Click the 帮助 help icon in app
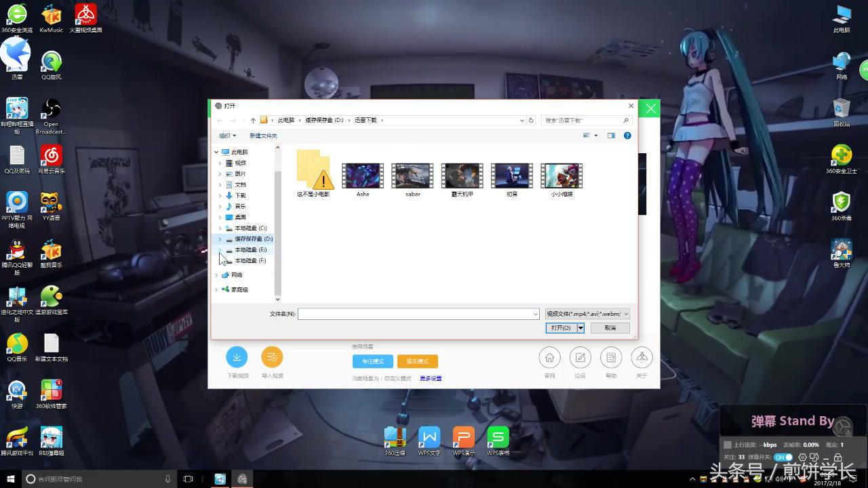The height and width of the screenshot is (488, 868). click(611, 357)
